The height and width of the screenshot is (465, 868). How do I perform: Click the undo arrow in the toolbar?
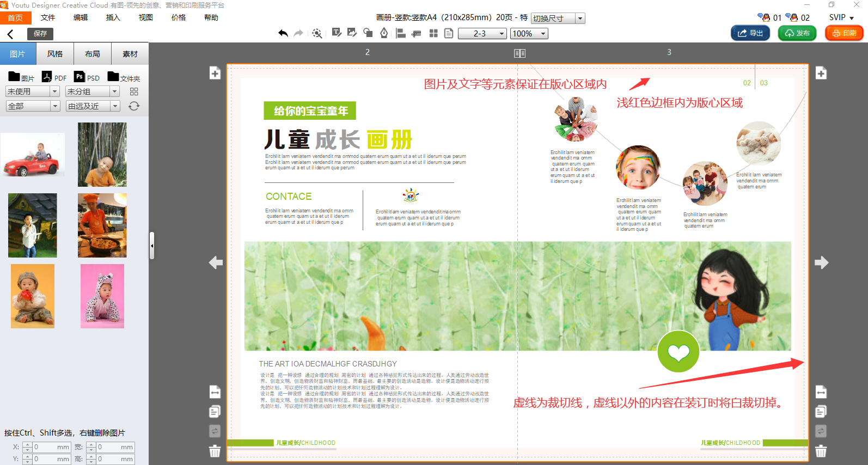(x=283, y=33)
